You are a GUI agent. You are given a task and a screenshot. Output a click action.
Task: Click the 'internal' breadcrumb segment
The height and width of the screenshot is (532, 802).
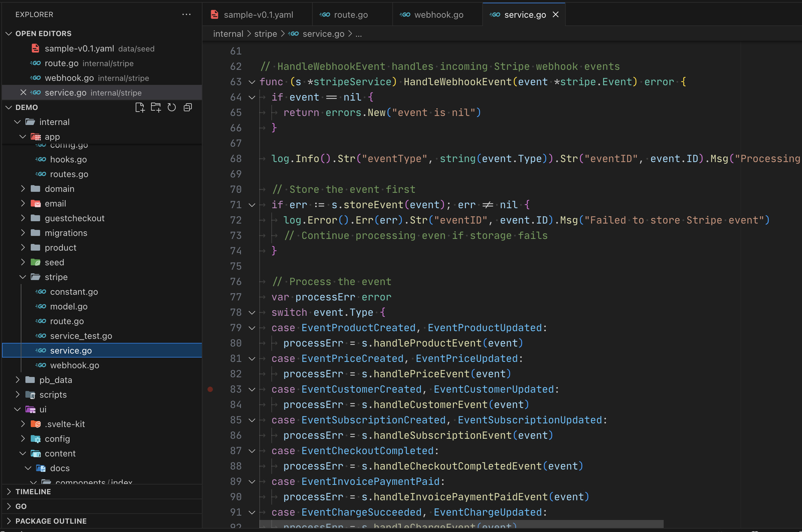tap(228, 34)
